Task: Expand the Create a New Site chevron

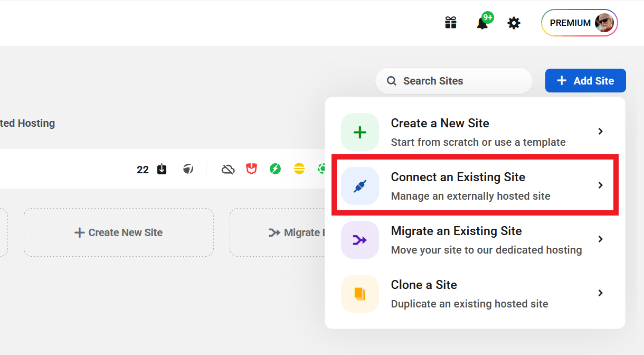Action: point(600,132)
